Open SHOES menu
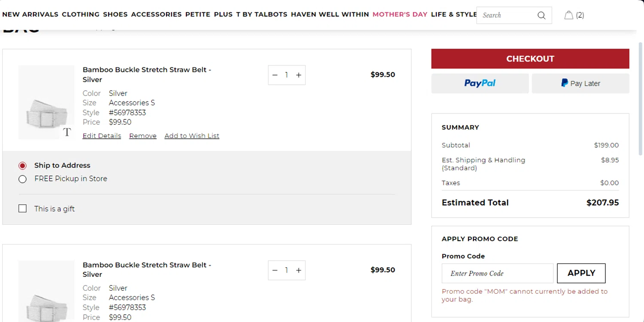 (115, 14)
